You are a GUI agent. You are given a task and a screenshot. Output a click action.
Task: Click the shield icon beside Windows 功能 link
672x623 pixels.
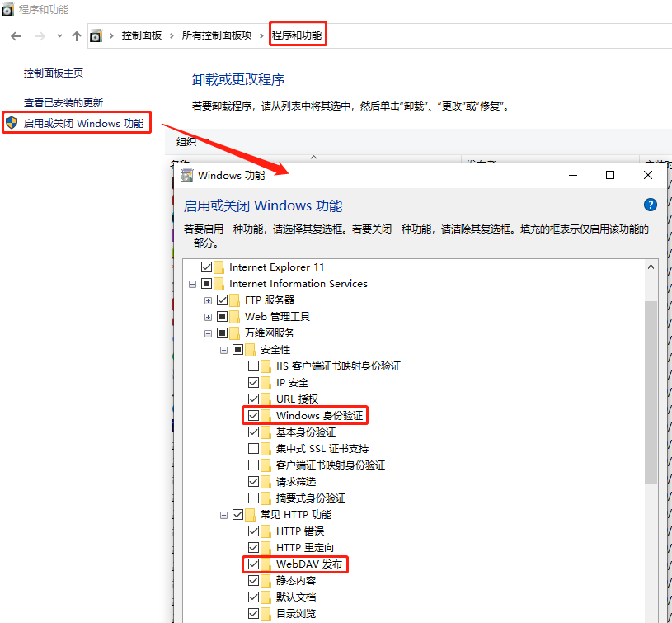point(12,123)
